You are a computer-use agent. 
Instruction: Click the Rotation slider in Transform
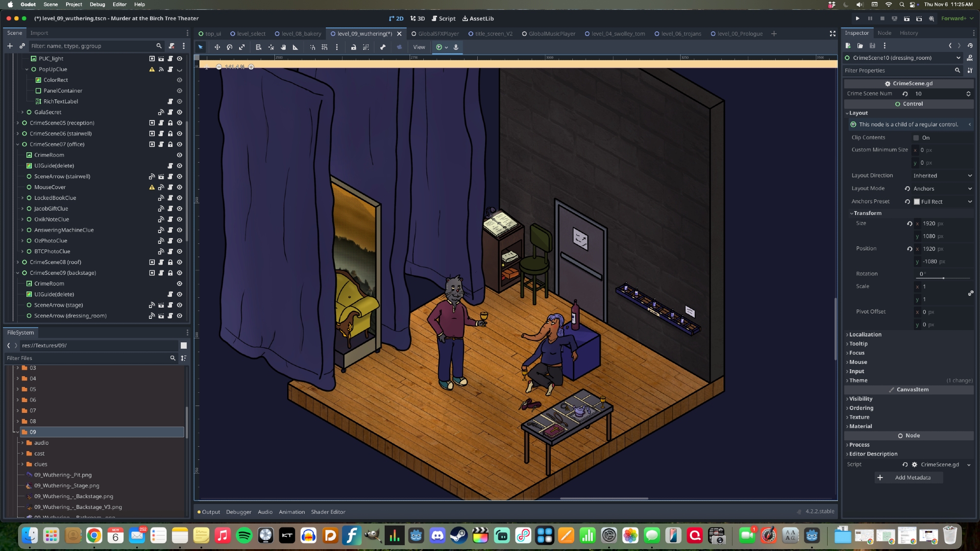click(x=943, y=278)
